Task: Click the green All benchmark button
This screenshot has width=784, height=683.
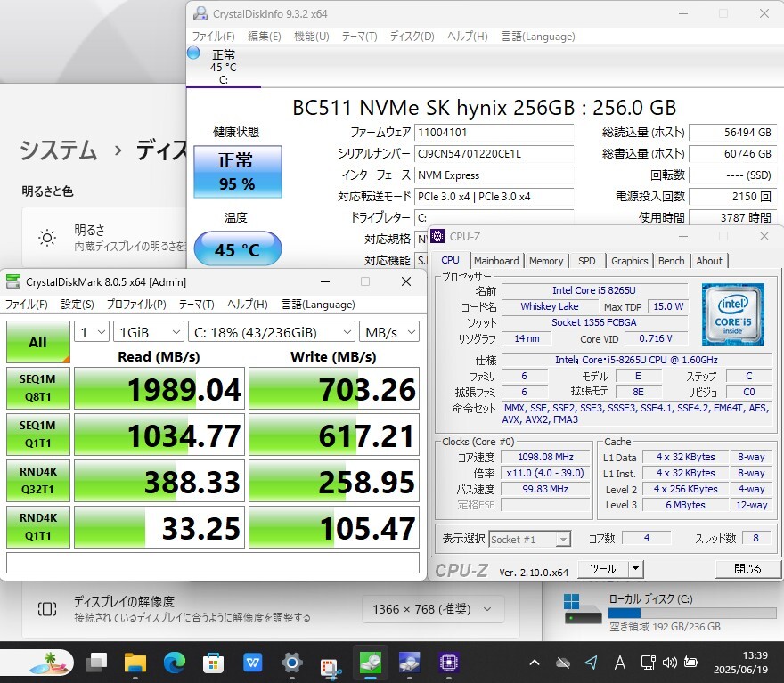Action: (x=38, y=342)
